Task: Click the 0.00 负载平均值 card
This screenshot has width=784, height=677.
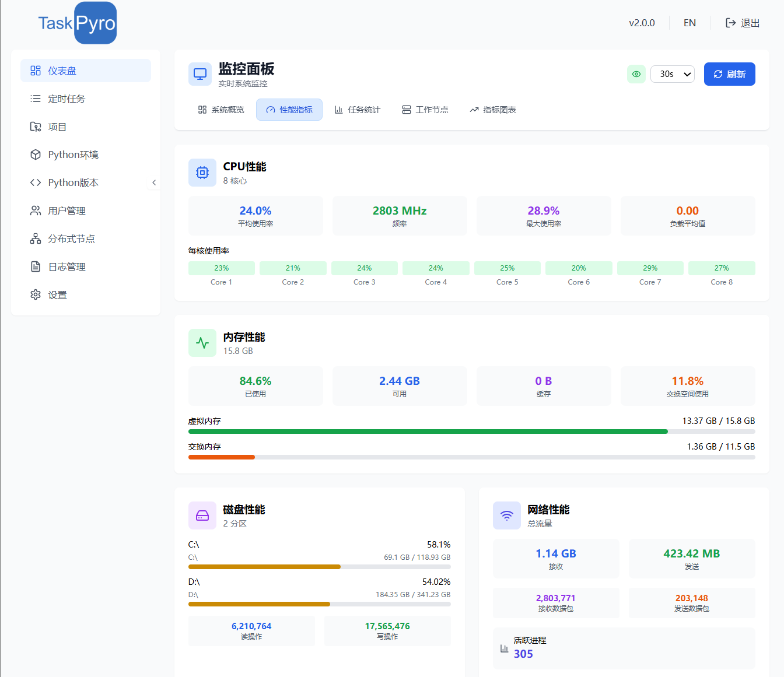Action: point(688,216)
